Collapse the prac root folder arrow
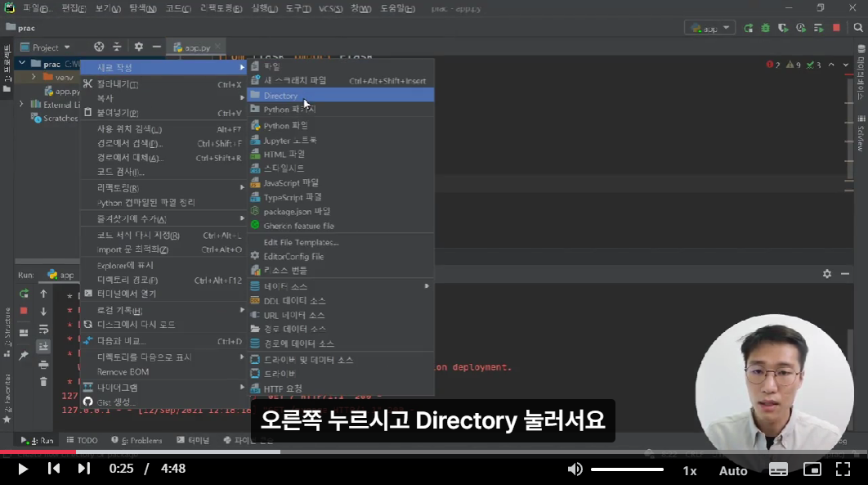The width and height of the screenshot is (868, 485). click(x=22, y=64)
